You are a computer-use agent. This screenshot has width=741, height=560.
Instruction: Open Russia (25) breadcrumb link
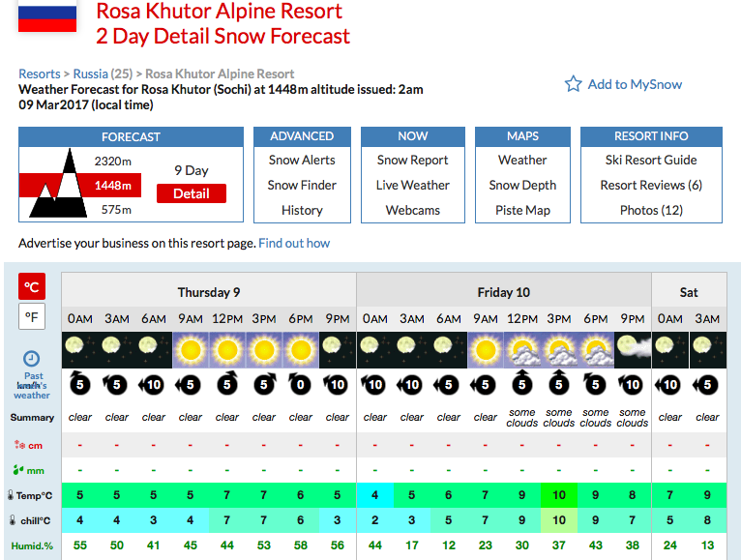point(103,74)
